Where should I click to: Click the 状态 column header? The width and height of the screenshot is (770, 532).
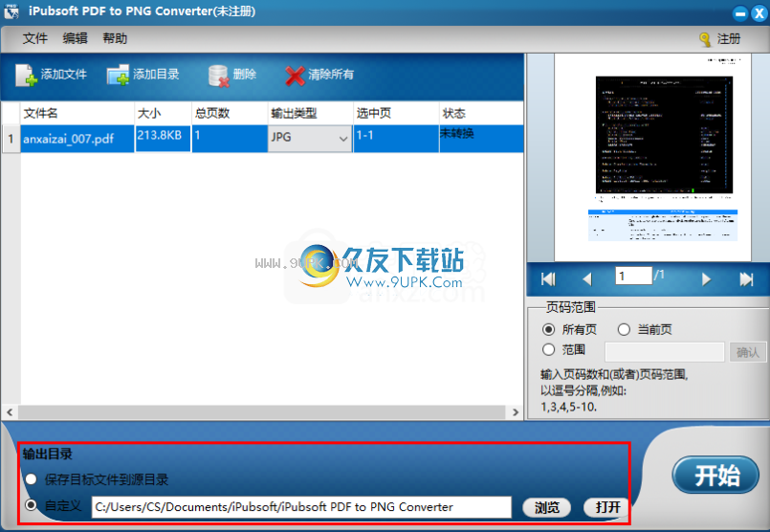(481, 114)
